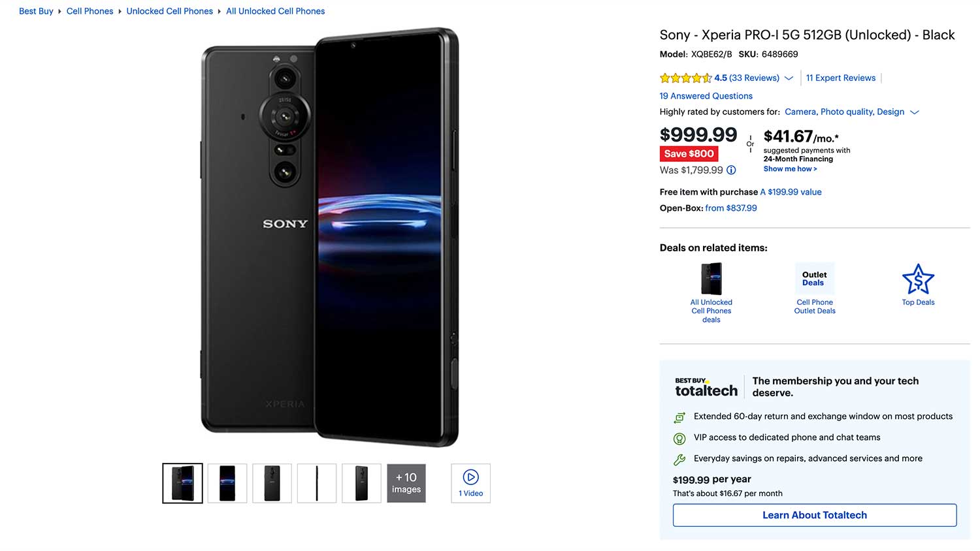Click Show me how financing link

(790, 169)
